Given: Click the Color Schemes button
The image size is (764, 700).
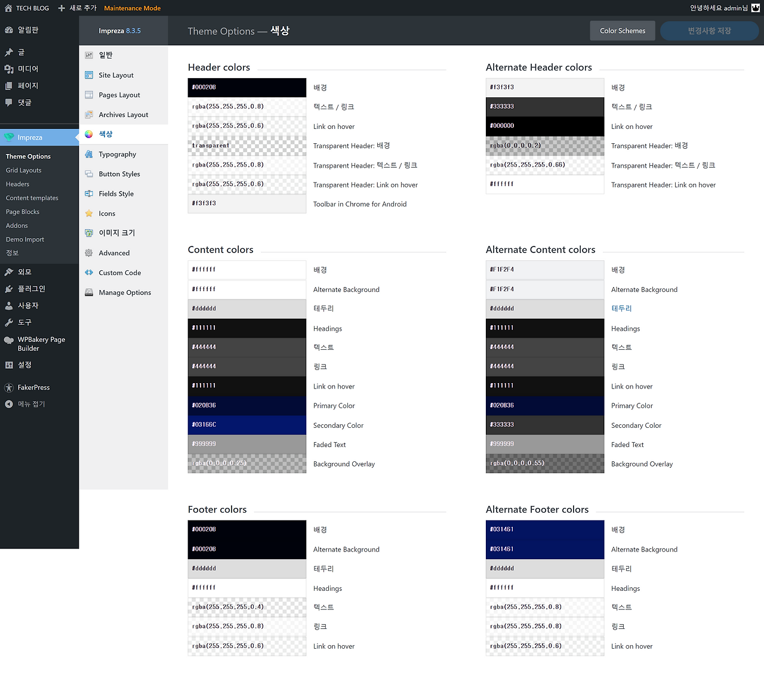Looking at the screenshot, I should pos(622,30).
